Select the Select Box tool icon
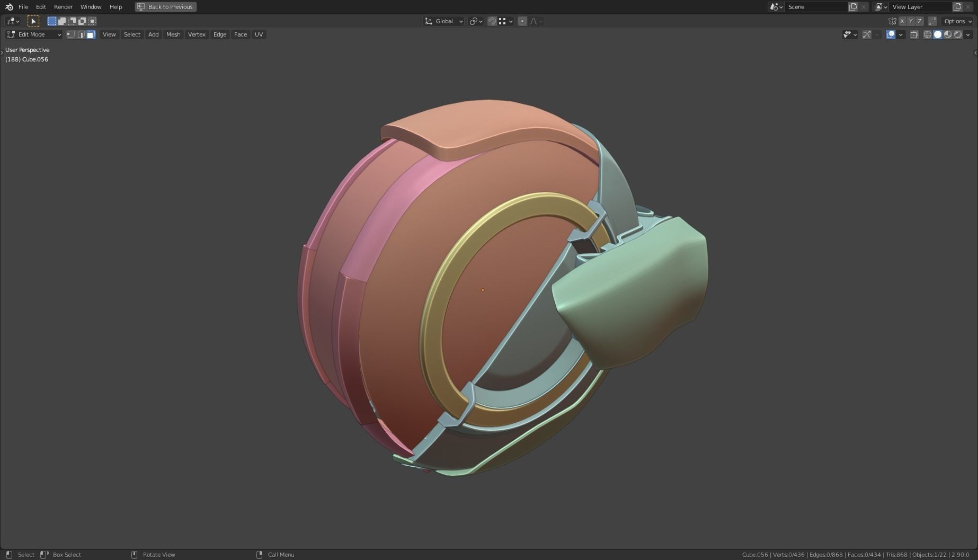This screenshot has height=560, width=978. click(33, 21)
